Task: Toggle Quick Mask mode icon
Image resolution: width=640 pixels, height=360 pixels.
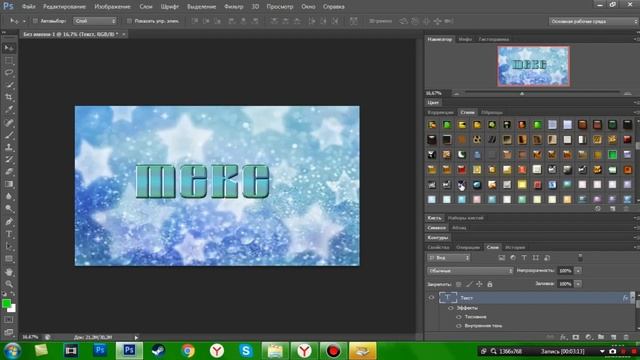Action: pyautogui.click(x=9, y=320)
